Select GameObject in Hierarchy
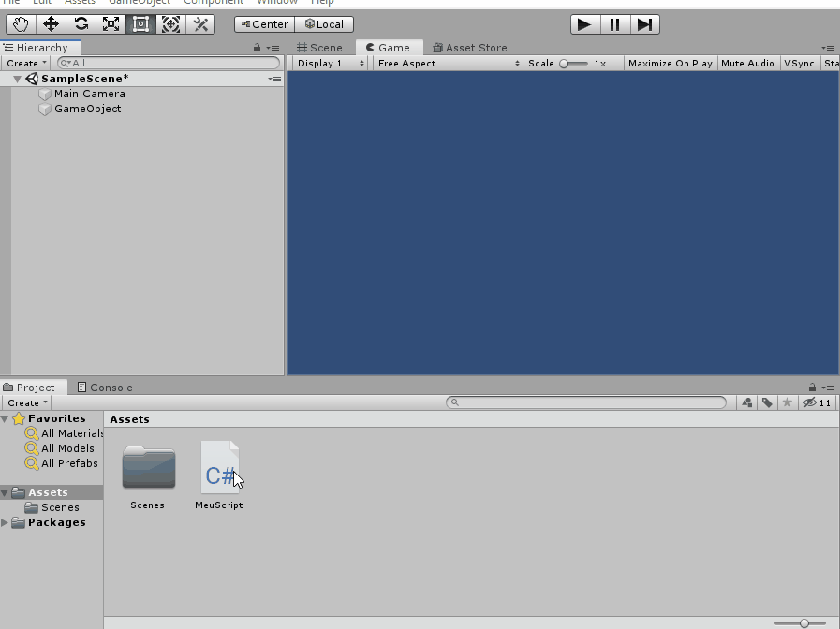 click(87, 109)
